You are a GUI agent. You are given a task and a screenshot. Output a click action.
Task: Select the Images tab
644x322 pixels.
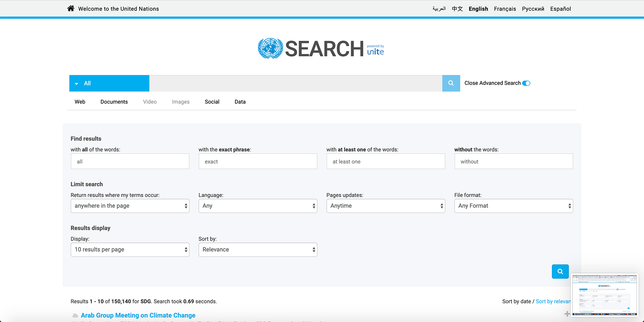pos(180,102)
